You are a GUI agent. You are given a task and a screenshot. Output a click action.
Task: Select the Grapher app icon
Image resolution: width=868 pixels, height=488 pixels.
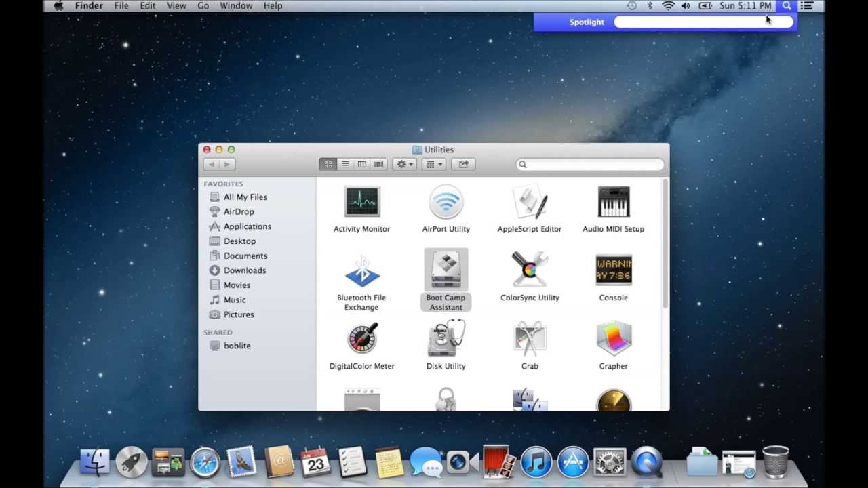pos(614,339)
